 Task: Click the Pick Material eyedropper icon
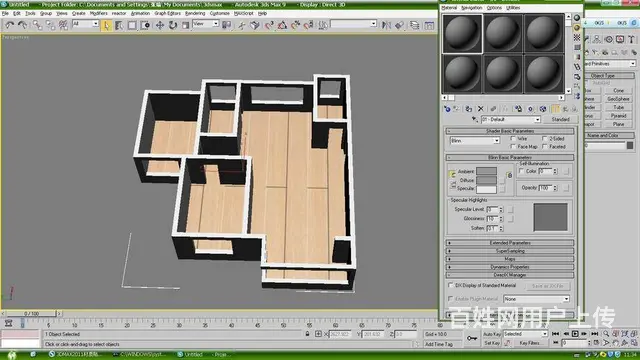click(475, 120)
